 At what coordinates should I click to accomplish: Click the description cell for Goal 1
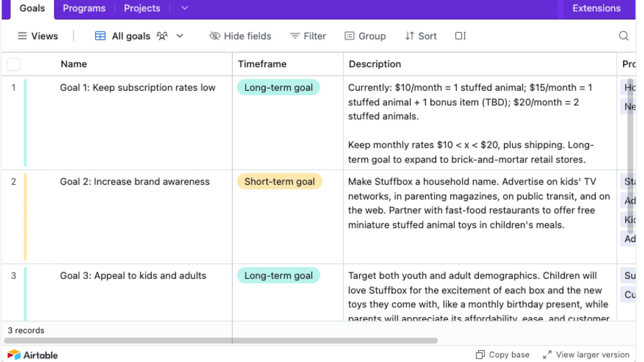(x=480, y=123)
